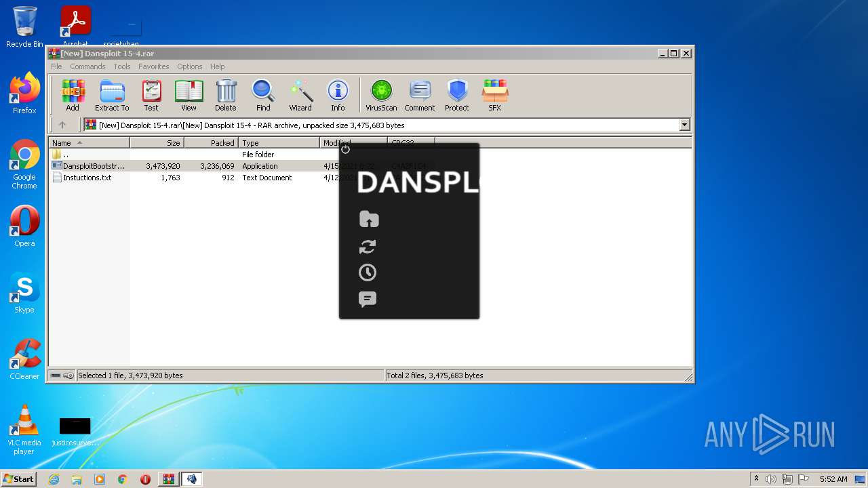Go up one folder level arrow
The image size is (868, 488).
coord(62,125)
